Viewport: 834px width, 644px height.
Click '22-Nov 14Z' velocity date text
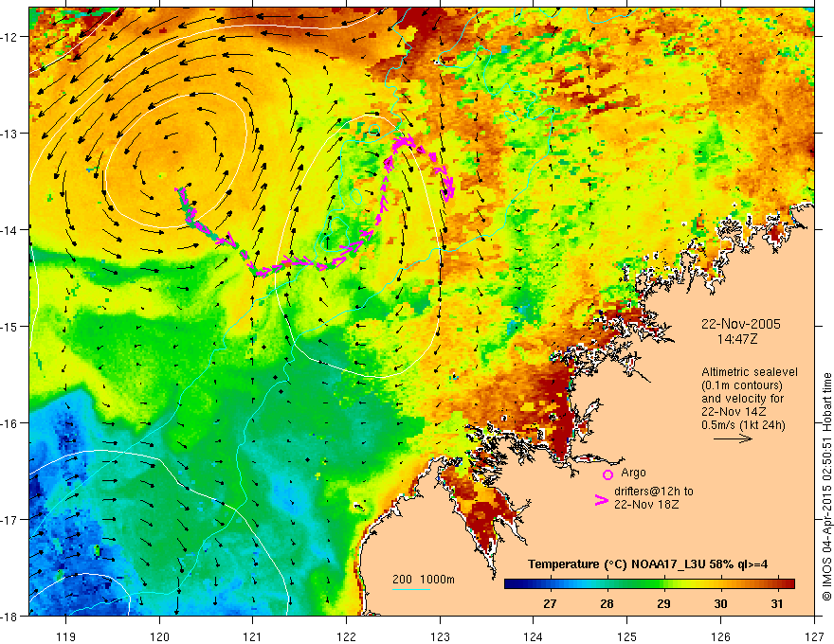734,412
